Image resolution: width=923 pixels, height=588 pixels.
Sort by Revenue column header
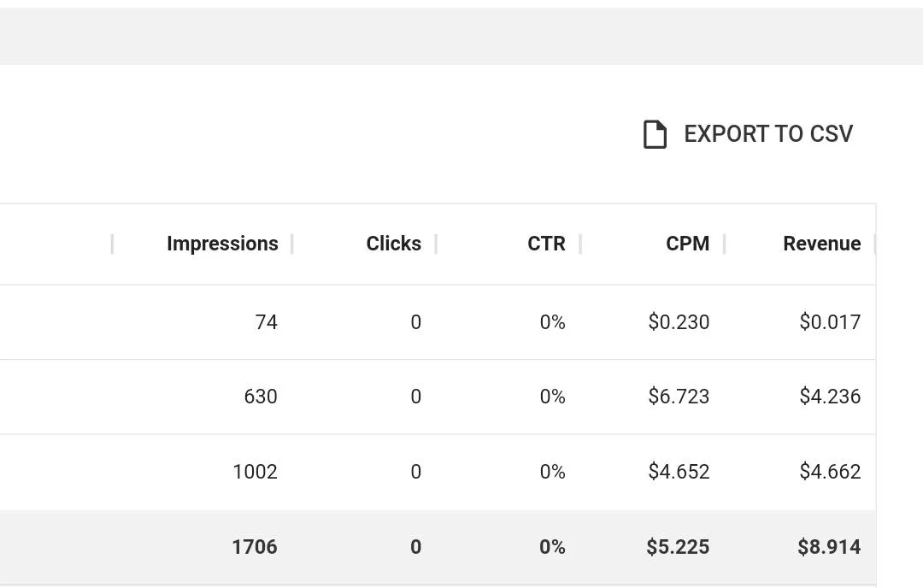[x=822, y=244]
